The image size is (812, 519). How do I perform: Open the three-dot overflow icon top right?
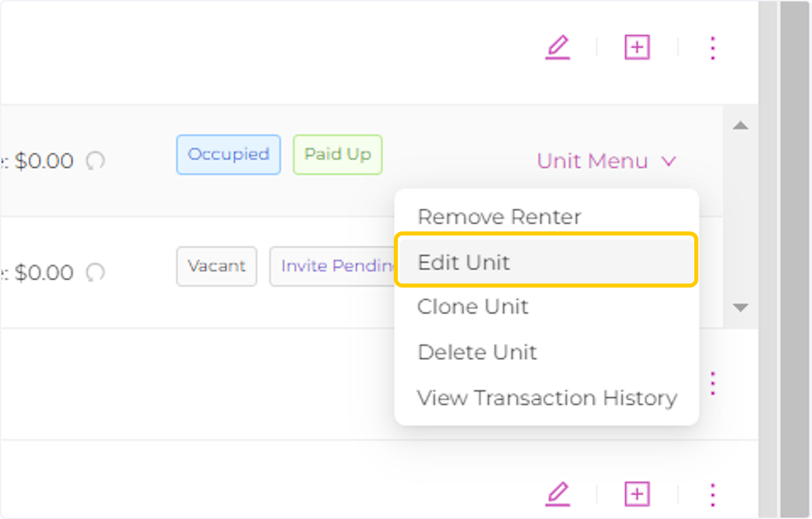[713, 47]
